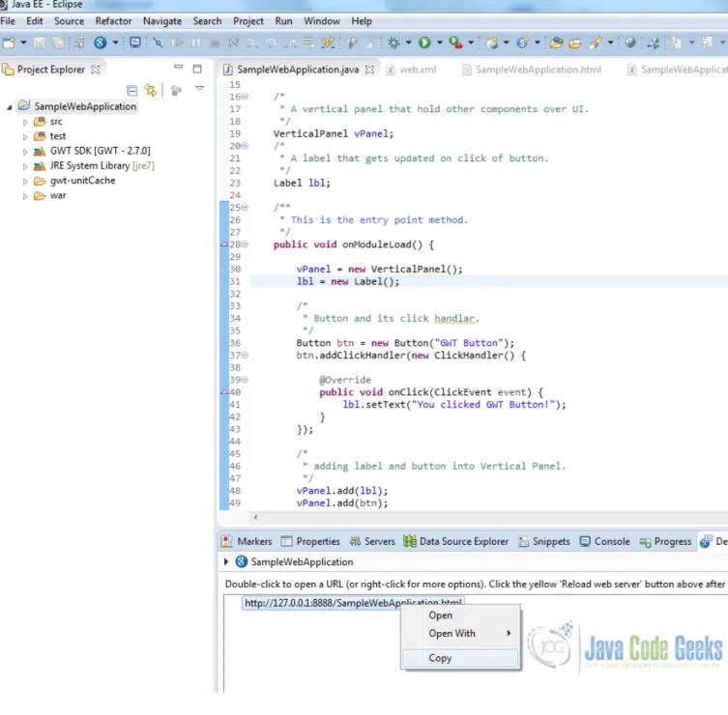
Task: Open the File menu
Action: [8, 21]
